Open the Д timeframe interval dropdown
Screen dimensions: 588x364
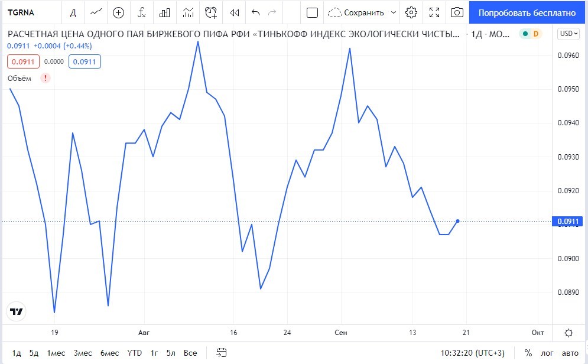pos(73,12)
